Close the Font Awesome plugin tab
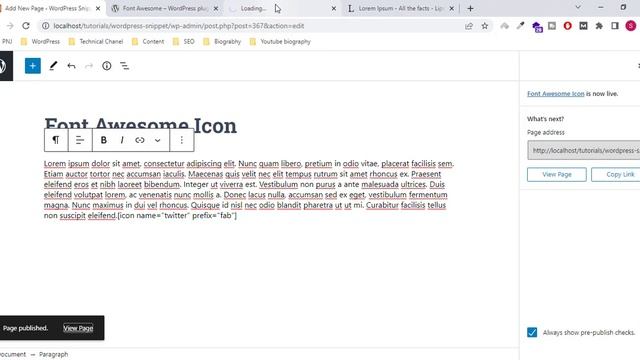The width and height of the screenshot is (640, 360). [x=216, y=8]
